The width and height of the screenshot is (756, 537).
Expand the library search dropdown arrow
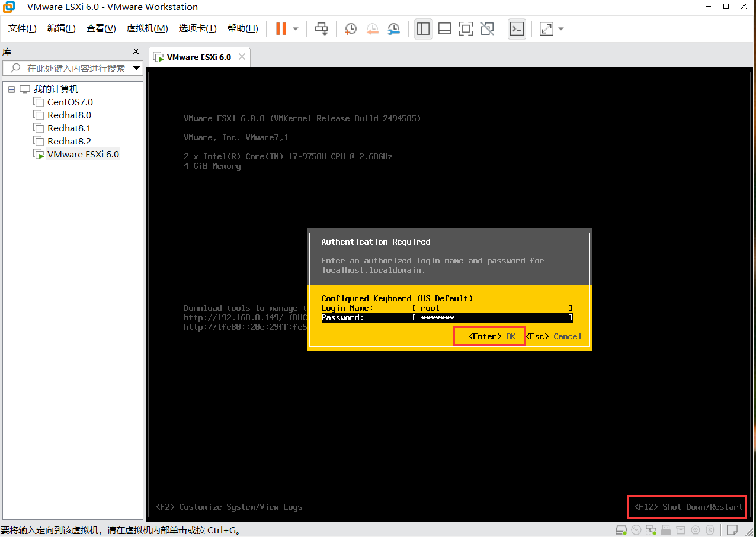pos(137,68)
